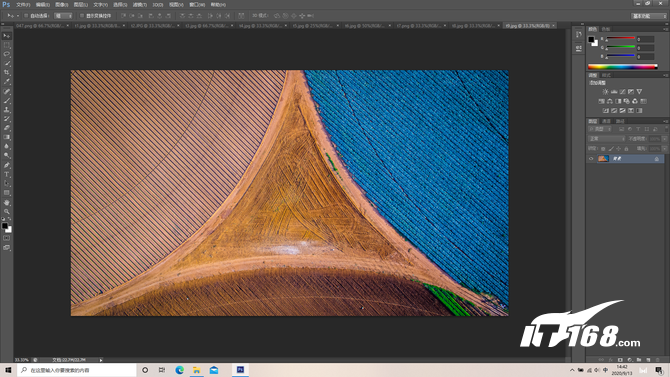Open the Adjustments panel flyout menu
The image size is (670, 377).
pos(666,75)
